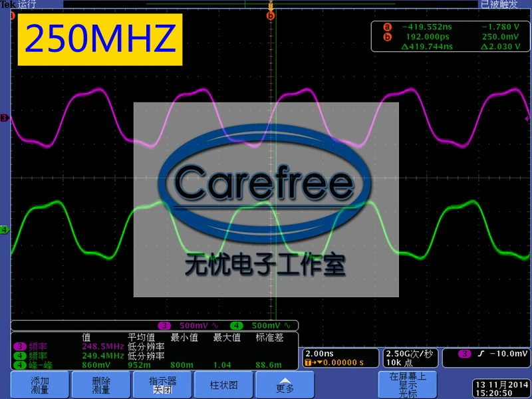Select channel 4 badge of 峰-峰 measurement

(20, 365)
